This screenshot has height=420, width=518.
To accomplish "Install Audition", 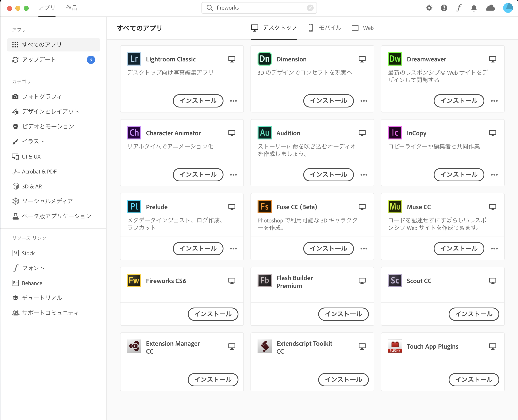I will (328, 175).
